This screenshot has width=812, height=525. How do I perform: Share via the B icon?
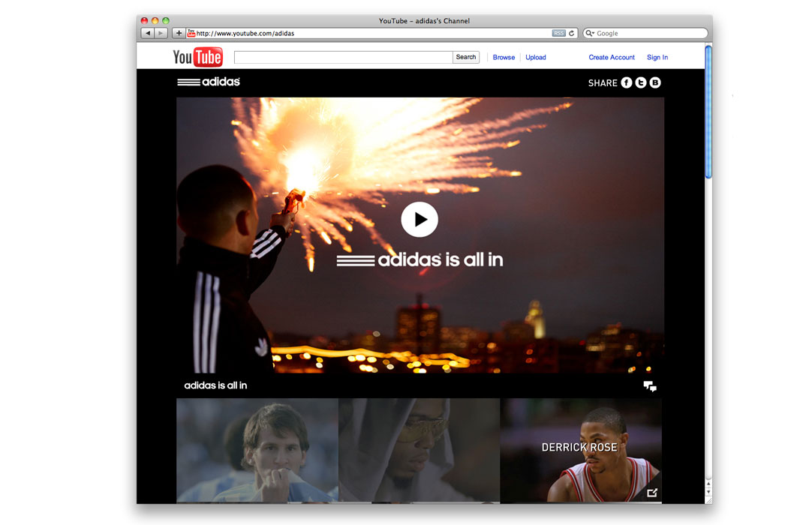(x=655, y=82)
